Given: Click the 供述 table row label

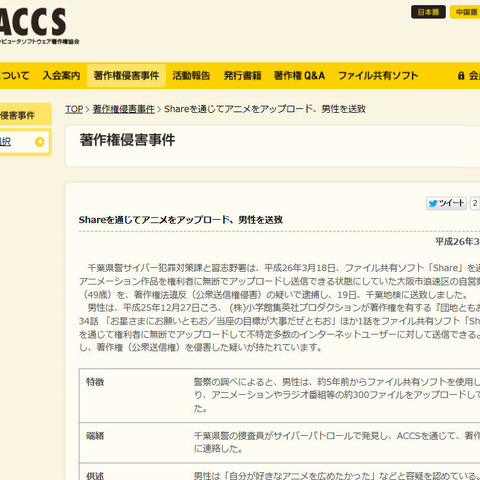Looking at the screenshot, I should point(95,476).
